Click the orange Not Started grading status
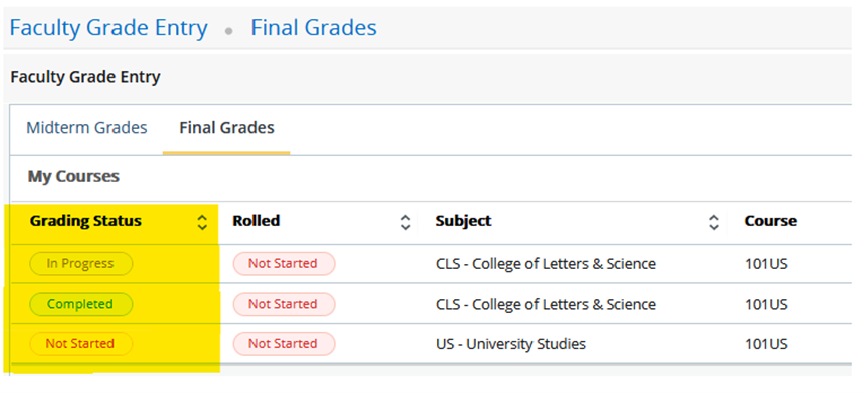The width and height of the screenshot is (862, 393). [x=81, y=344]
